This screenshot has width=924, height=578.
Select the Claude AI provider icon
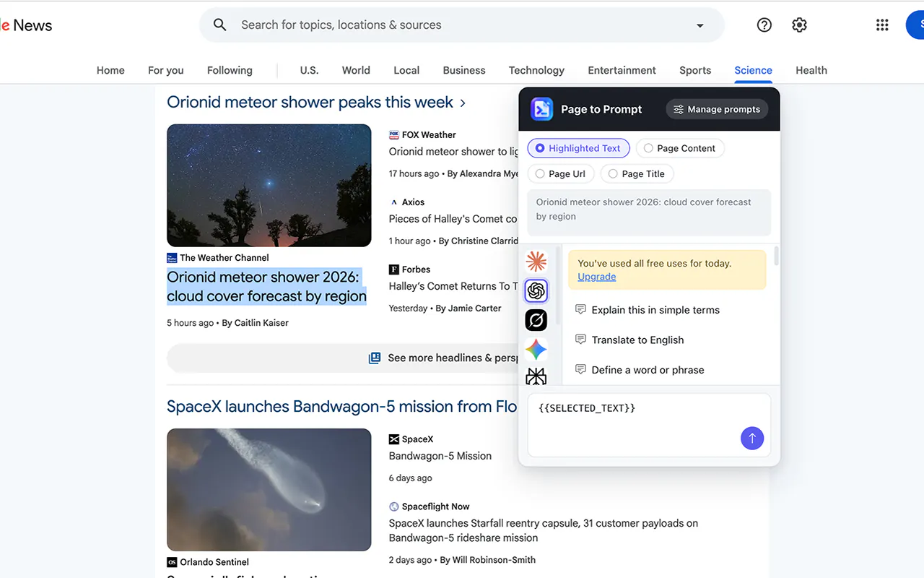[536, 262]
